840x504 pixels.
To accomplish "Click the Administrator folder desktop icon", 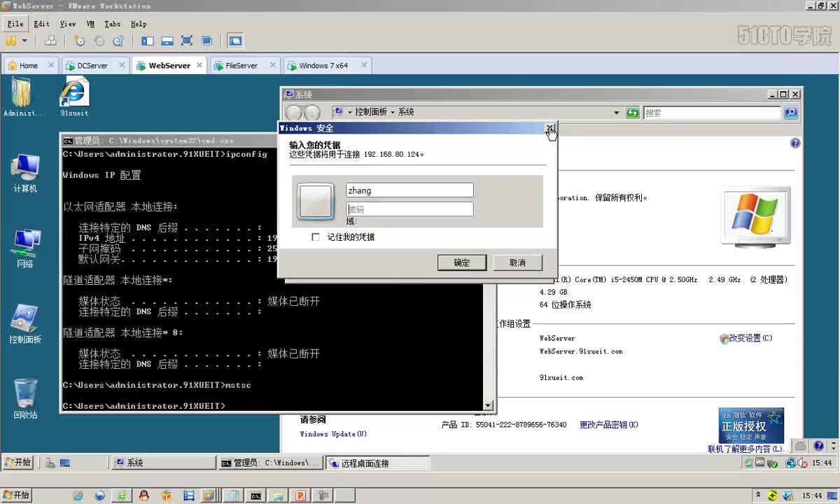I will coord(24,97).
